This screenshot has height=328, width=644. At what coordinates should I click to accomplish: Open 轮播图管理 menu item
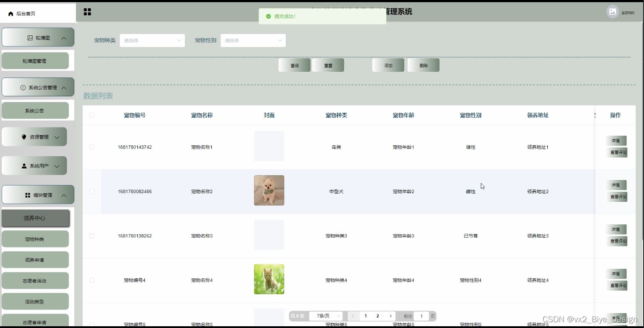coord(35,61)
